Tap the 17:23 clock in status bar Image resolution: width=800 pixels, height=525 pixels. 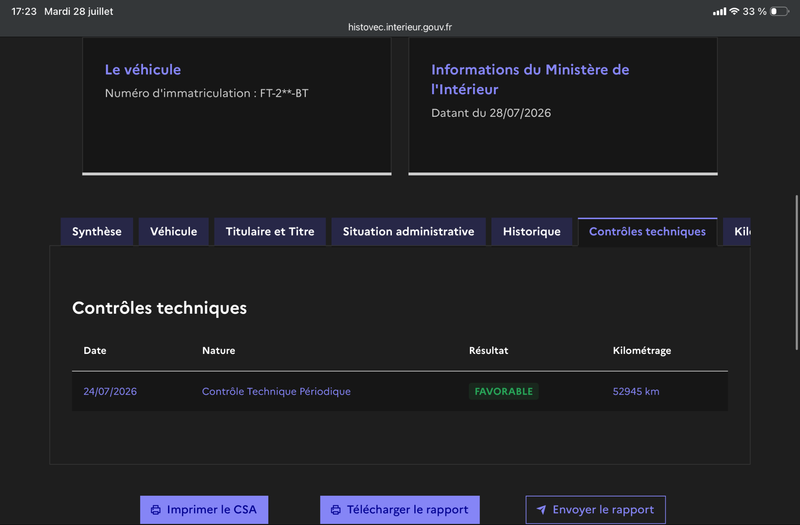[24, 11]
